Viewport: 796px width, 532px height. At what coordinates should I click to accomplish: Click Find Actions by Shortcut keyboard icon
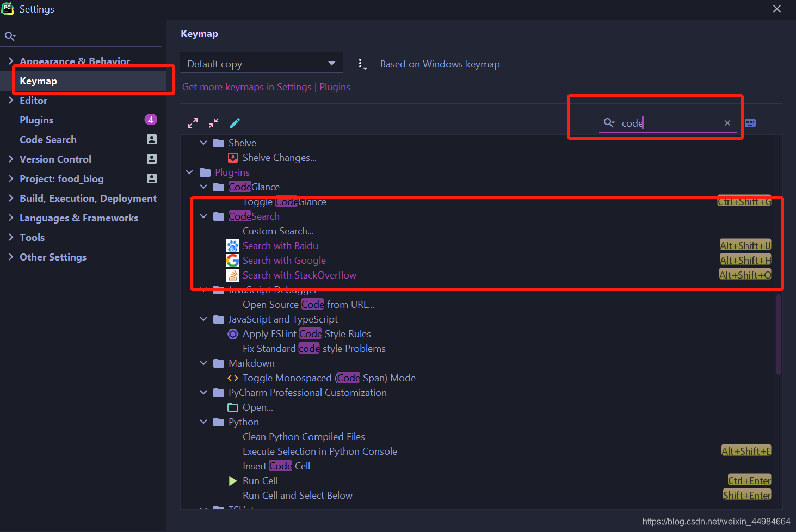coord(750,123)
